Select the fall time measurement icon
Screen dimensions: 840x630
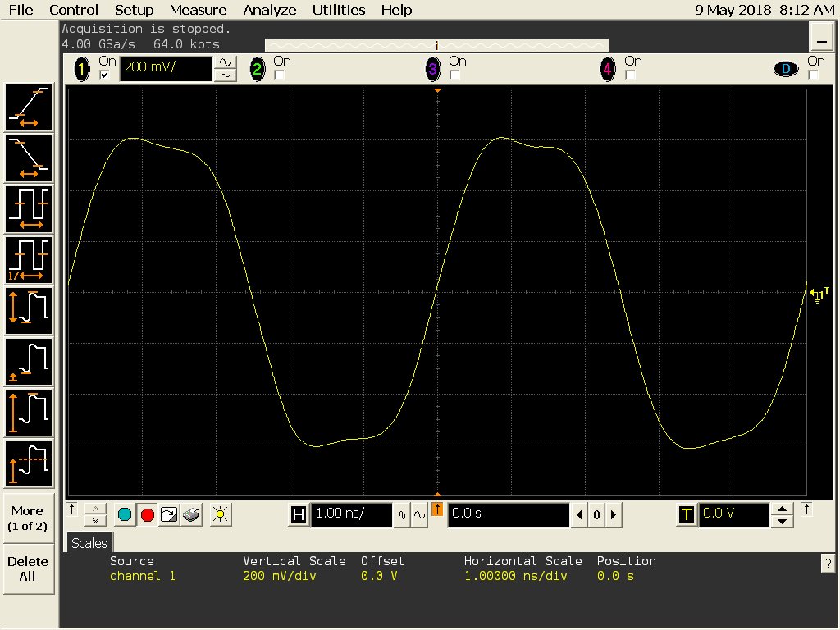tap(29, 158)
